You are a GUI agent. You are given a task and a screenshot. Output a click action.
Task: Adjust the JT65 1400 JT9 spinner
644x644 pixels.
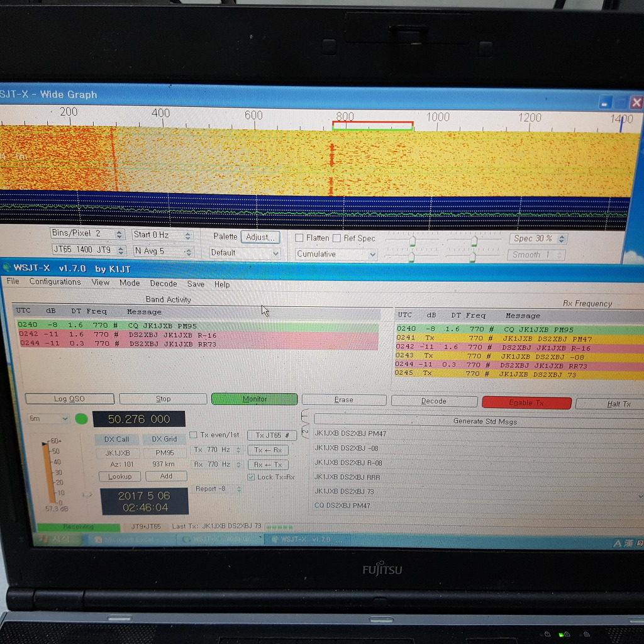click(121, 250)
